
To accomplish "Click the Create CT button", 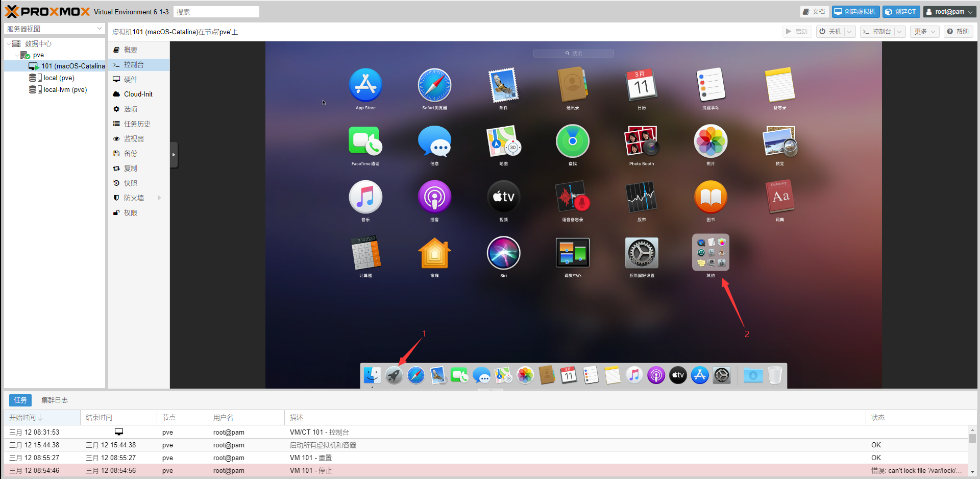I will pyautogui.click(x=901, y=12).
